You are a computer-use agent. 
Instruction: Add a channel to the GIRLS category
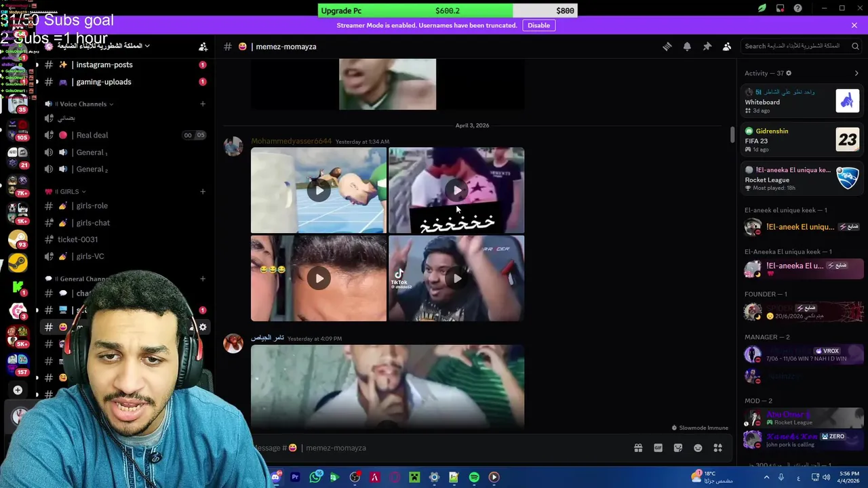(x=202, y=192)
